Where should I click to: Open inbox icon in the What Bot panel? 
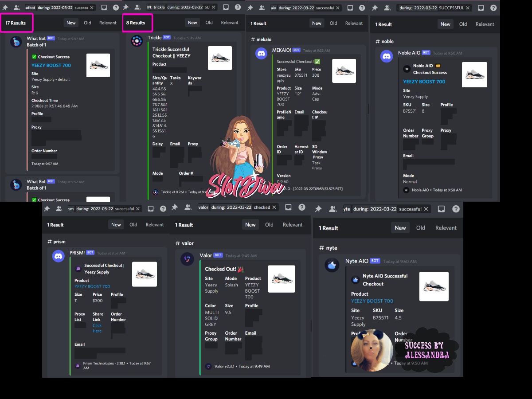pyautogui.click(x=104, y=8)
